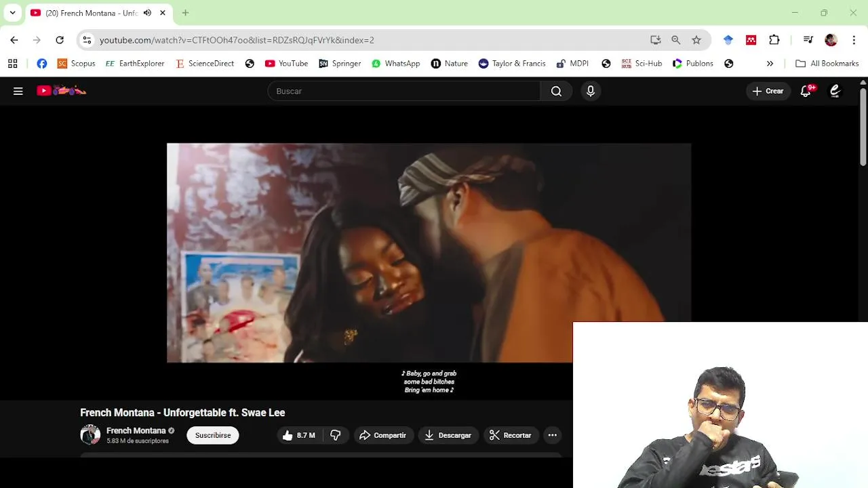This screenshot has height=488, width=868.
Task: Click the Recortar clip button
Action: point(510,435)
